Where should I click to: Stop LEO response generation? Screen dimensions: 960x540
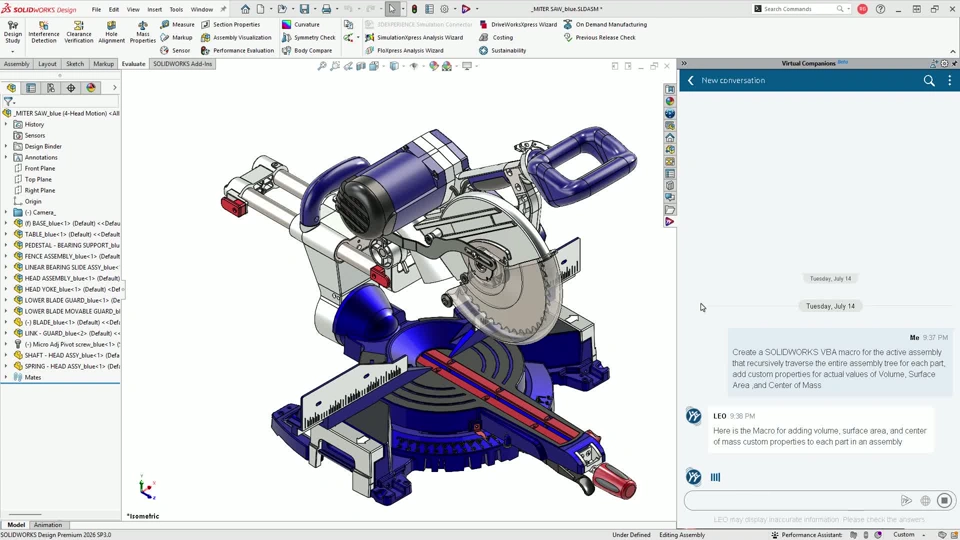pyautogui.click(x=945, y=501)
